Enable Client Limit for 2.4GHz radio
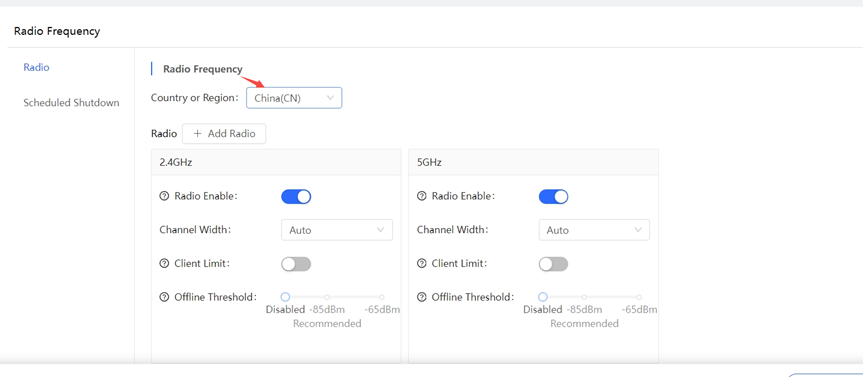This screenshot has height=377, width=863. (x=296, y=264)
